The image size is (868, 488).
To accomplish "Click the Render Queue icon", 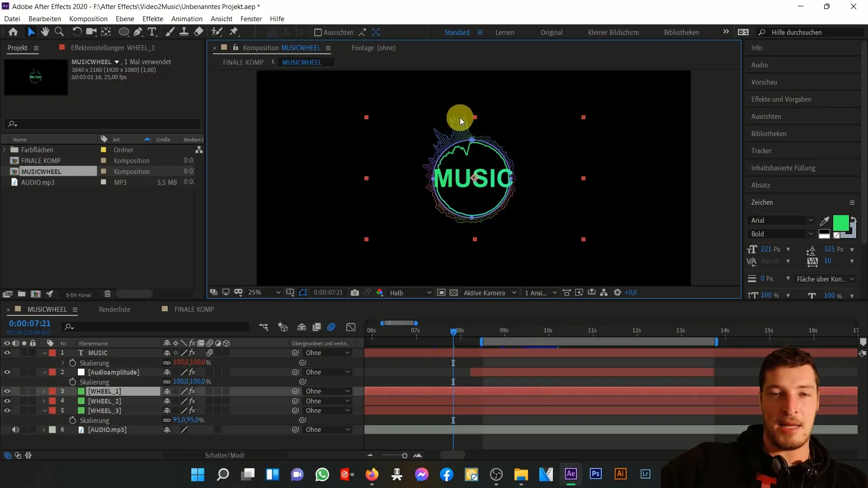I will 114,309.
